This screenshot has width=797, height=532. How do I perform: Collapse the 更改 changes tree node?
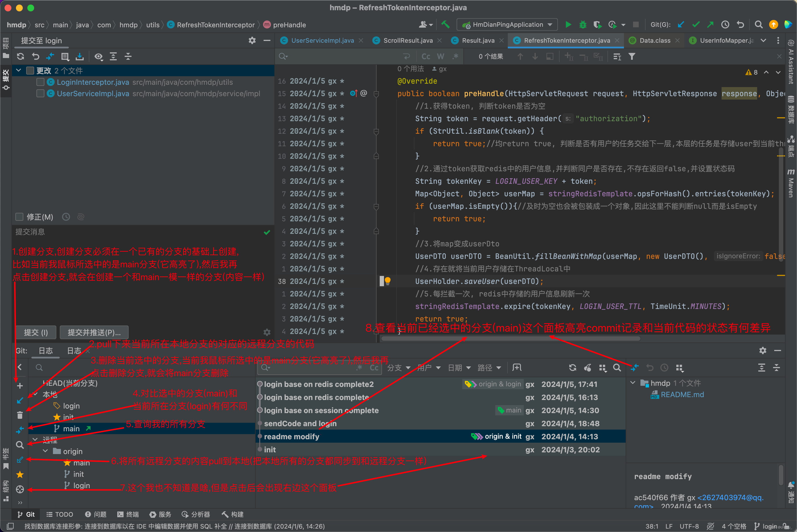(x=19, y=71)
